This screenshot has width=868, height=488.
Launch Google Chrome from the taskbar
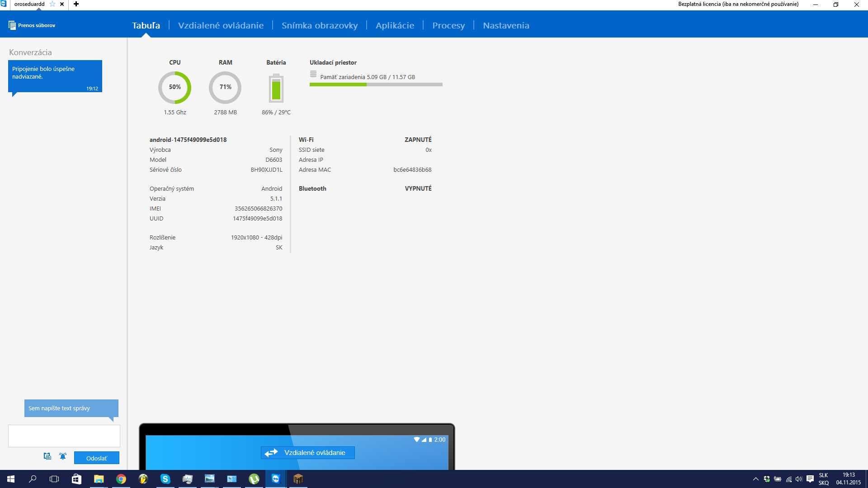tap(121, 479)
